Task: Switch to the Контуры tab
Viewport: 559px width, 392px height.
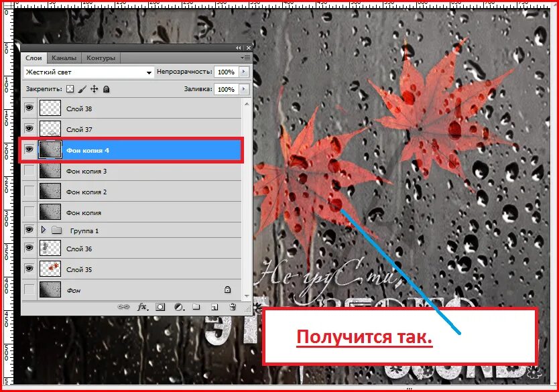Action: [101, 58]
